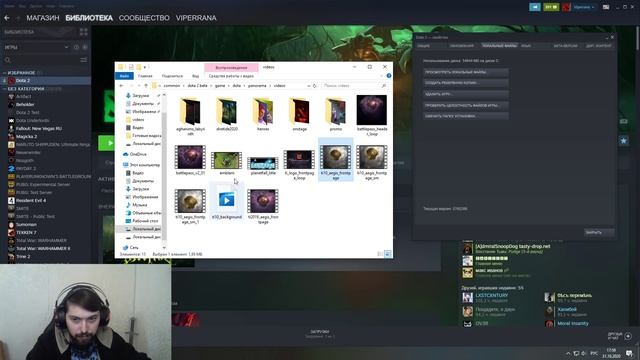The width and height of the screenshot is (640, 360).
Task: Click the Close button in properties dialog
Action: click(599, 232)
